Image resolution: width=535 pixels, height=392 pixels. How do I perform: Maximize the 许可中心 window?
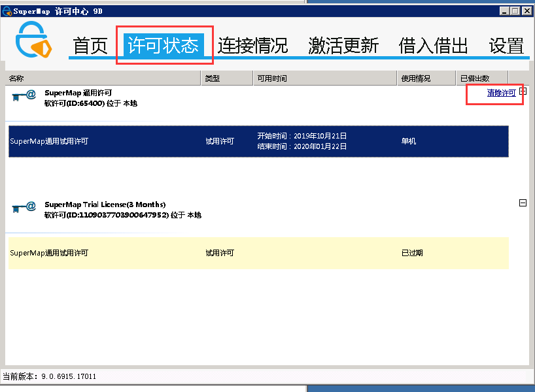(515, 11)
